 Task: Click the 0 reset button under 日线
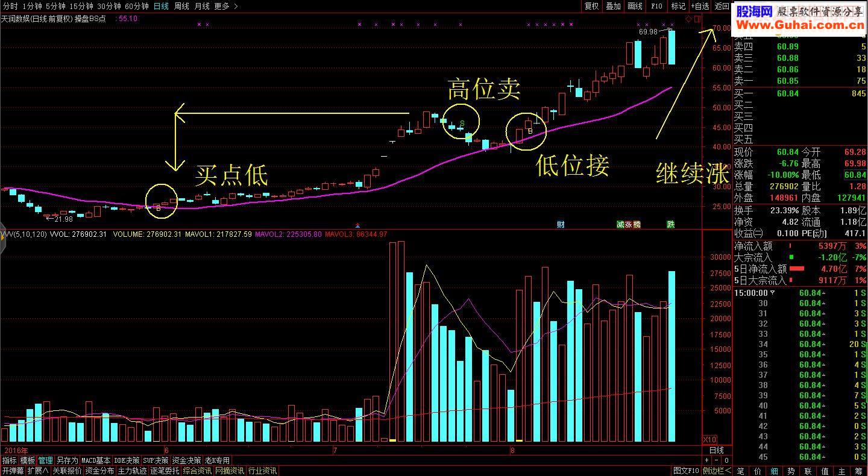click(727, 460)
